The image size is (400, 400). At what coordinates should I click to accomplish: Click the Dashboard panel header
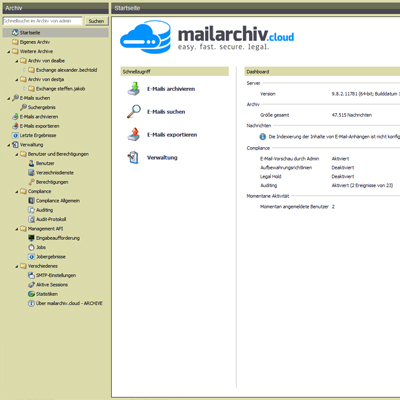322,71
